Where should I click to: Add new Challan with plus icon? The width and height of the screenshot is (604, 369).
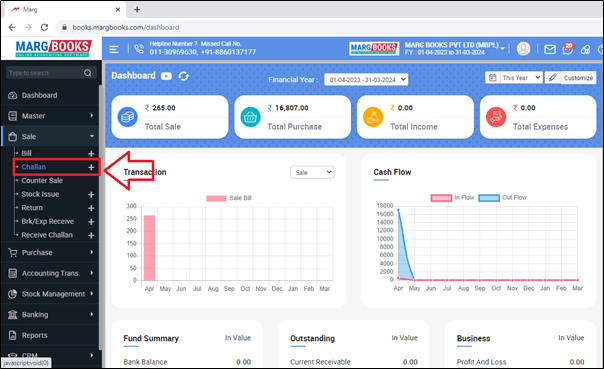tap(91, 167)
